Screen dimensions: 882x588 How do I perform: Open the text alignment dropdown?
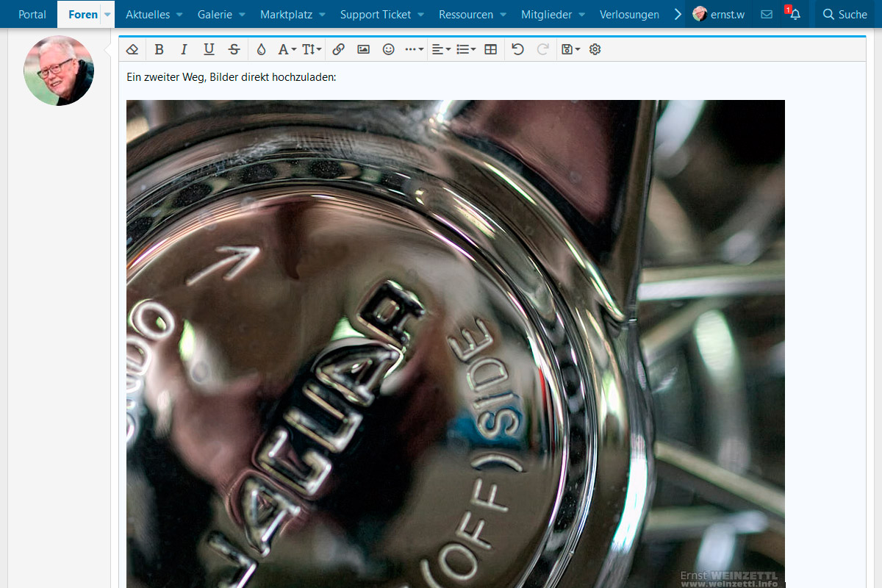(441, 49)
